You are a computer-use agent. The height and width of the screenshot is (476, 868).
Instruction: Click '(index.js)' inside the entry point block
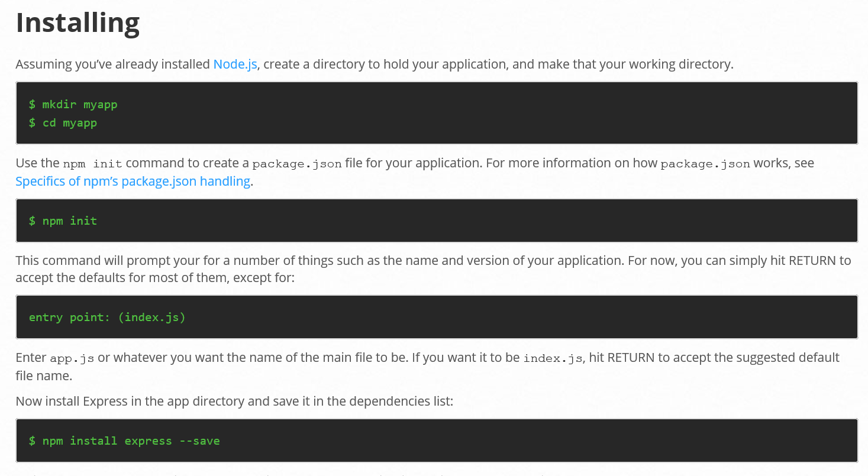pos(151,317)
